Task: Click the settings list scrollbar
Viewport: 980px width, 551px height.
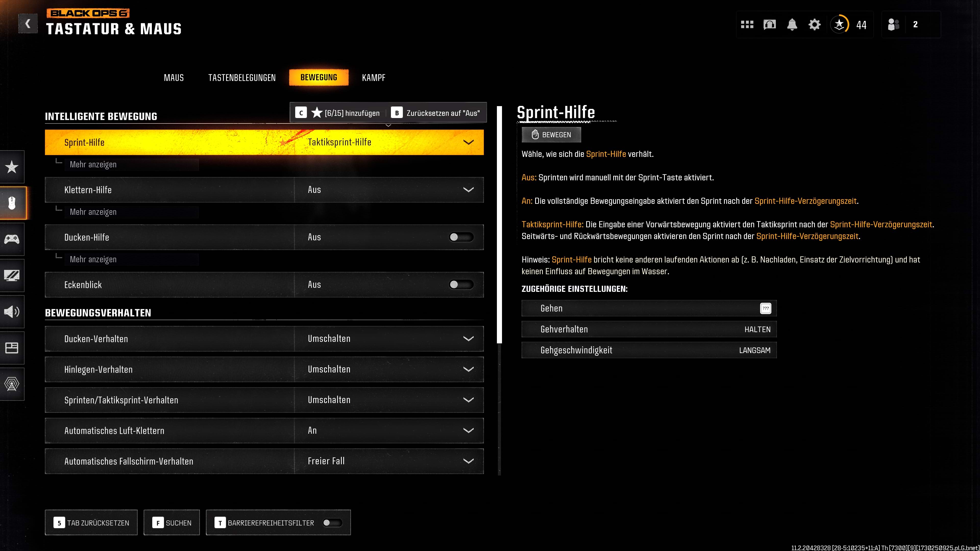Action: click(x=499, y=224)
